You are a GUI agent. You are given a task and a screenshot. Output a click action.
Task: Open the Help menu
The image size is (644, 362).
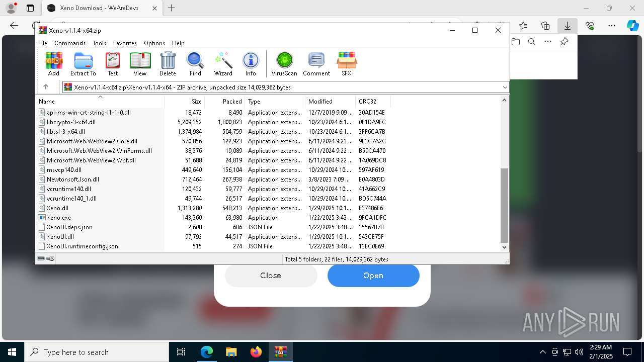pyautogui.click(x=178, y=43)
